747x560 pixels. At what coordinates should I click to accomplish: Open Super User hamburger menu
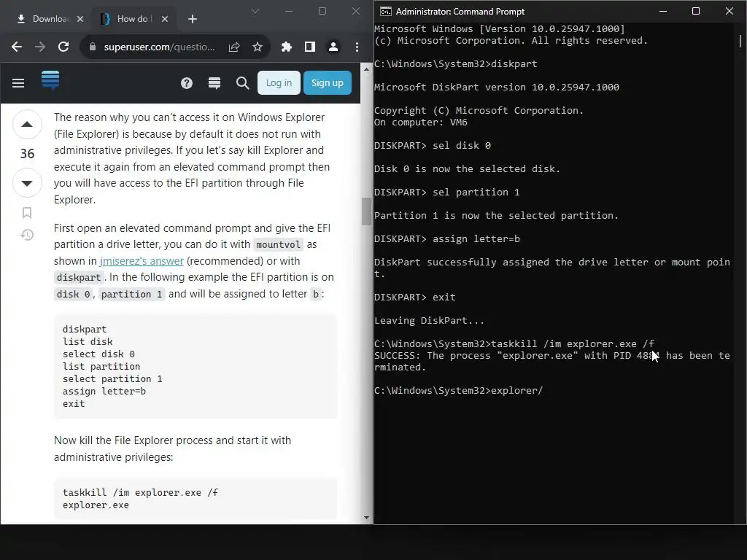(18, 83)
